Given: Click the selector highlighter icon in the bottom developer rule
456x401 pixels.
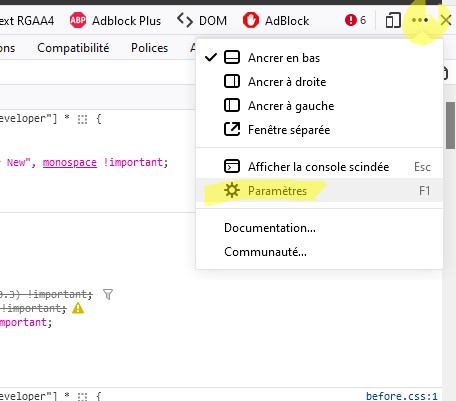Looking at the screenshot, I should 82,396.
